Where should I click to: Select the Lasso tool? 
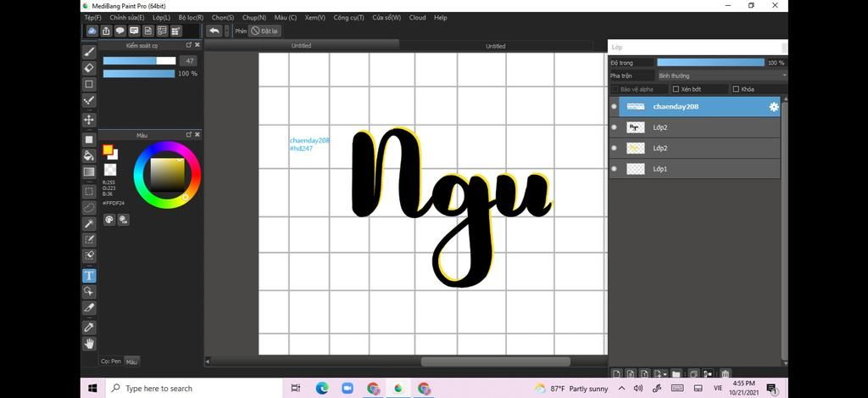click(x=88, y=207)
